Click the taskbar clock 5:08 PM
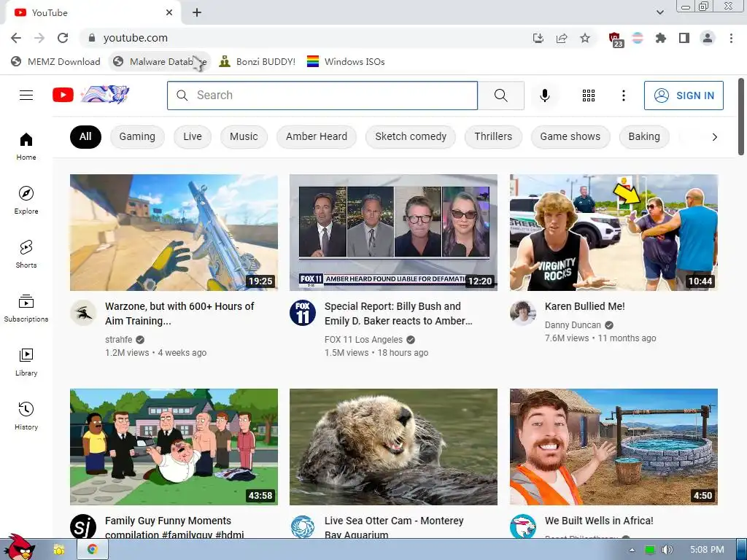The image size is (747, 560). click(x=707, y=550)
